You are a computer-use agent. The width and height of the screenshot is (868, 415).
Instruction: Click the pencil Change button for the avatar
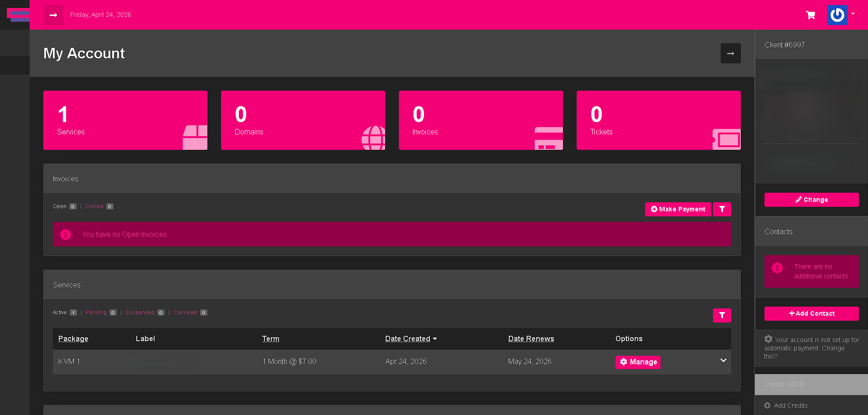point(811,200)
